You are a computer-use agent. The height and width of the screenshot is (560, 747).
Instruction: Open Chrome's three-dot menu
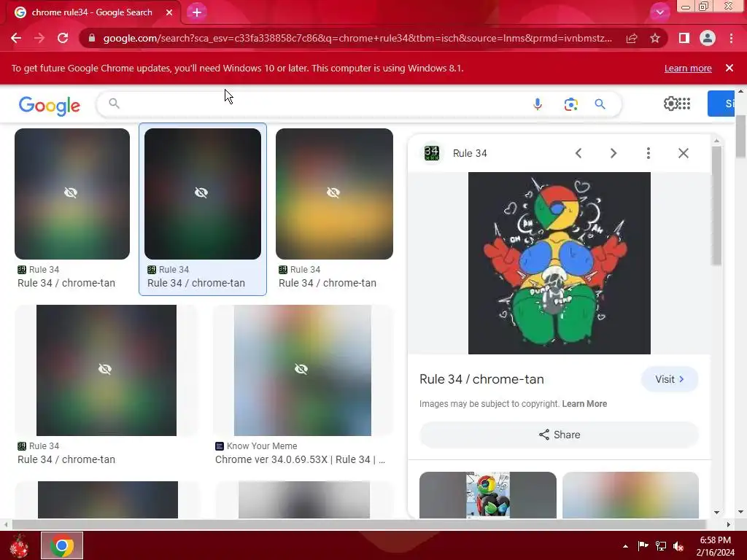pyautogui.click(x=731, y=38)
